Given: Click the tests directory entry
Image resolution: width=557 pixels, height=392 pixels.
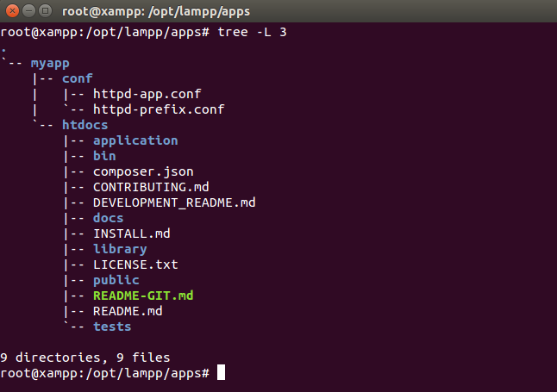Looking at the screenshot, I should 112,327.
